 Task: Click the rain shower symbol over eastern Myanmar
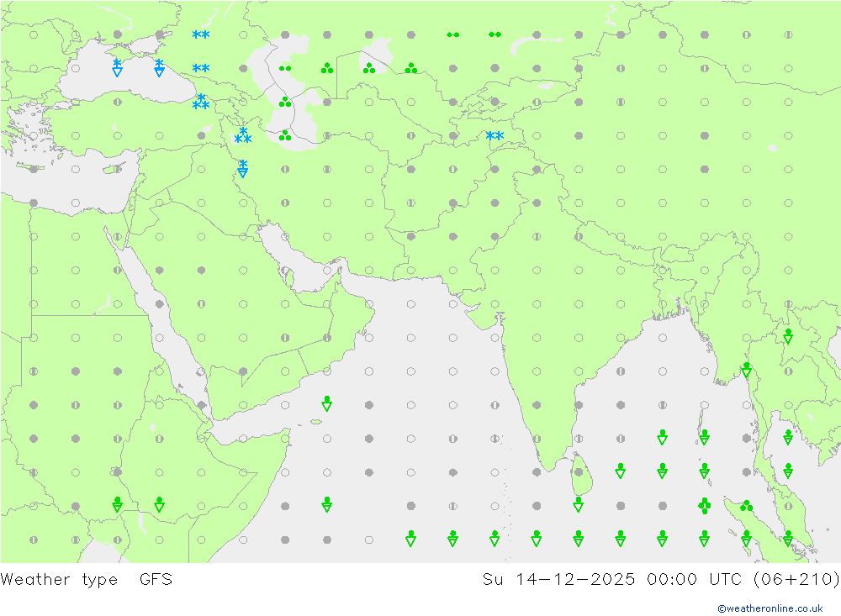[x=788, y=337]
